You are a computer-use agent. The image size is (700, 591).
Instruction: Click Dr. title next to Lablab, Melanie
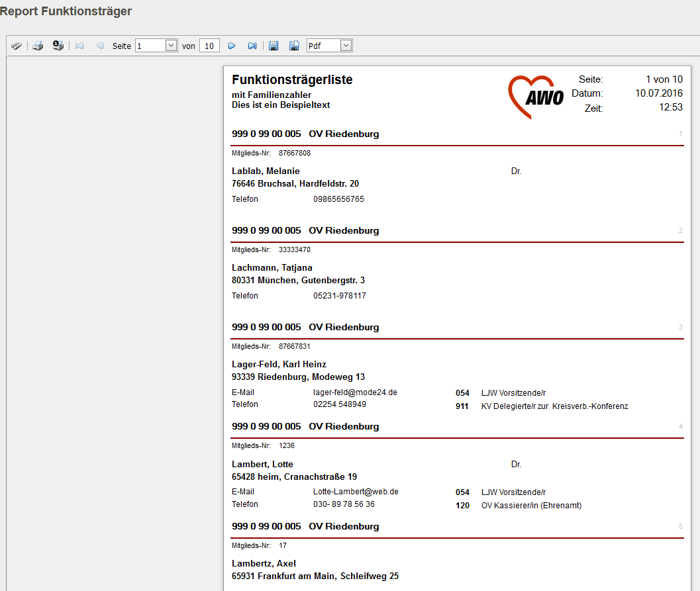pos(516,171)
